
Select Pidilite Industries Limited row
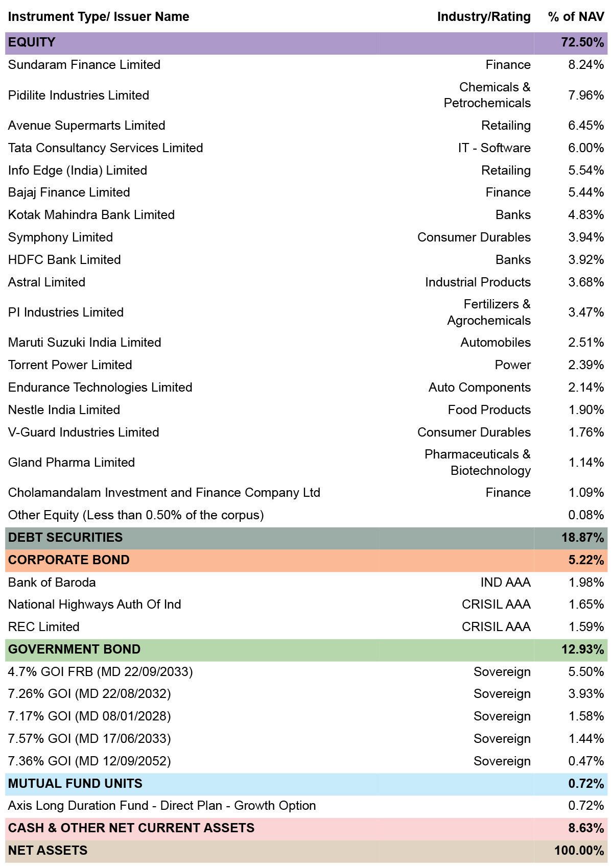[x=306, y=95]
